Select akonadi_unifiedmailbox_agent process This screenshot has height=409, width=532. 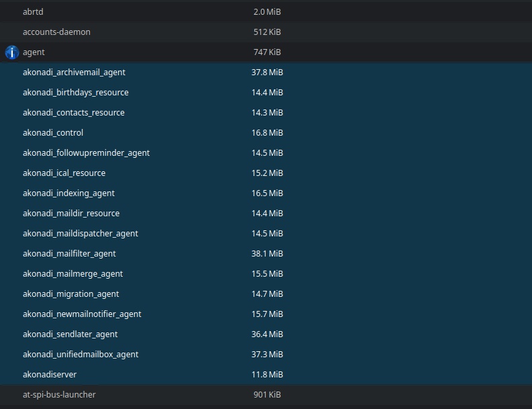81,355
